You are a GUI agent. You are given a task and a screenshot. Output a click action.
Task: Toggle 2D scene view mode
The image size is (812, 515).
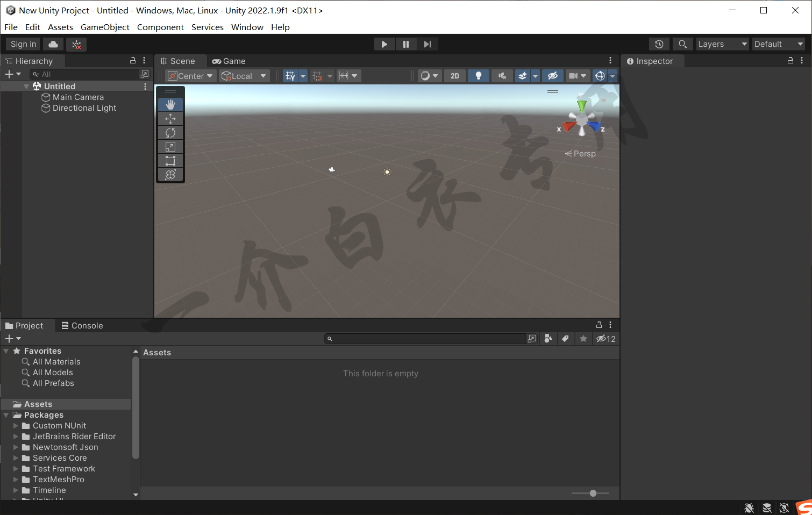(454, 76)
